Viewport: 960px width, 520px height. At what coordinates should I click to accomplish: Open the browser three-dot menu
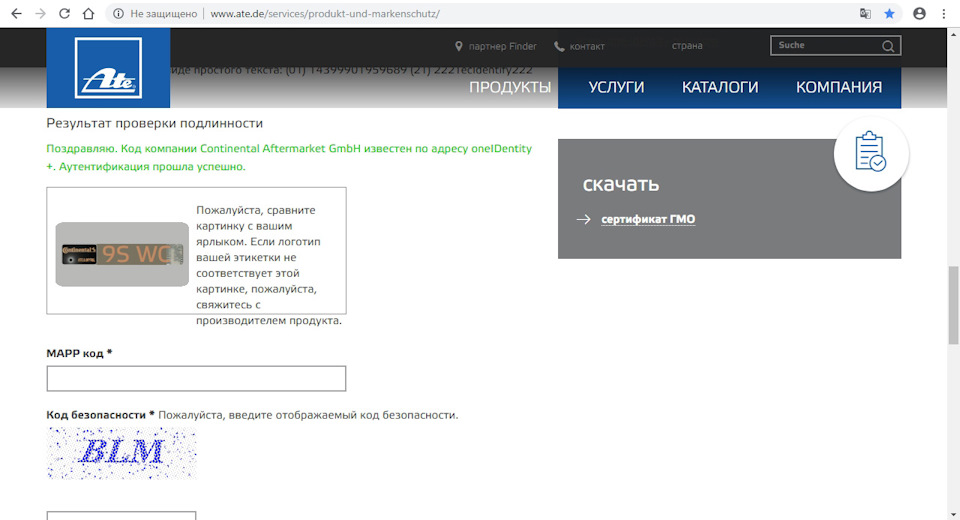point(943,13)
